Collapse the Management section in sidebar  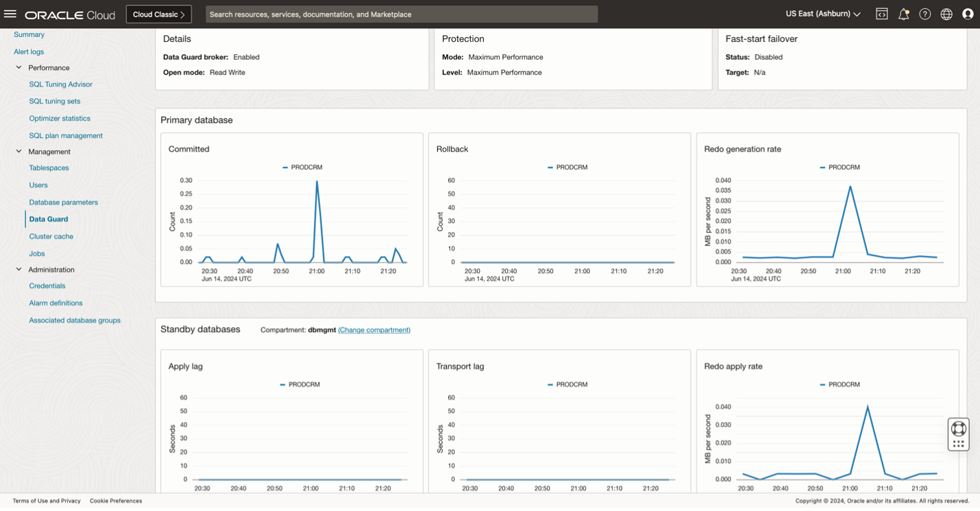pos(19,152)
